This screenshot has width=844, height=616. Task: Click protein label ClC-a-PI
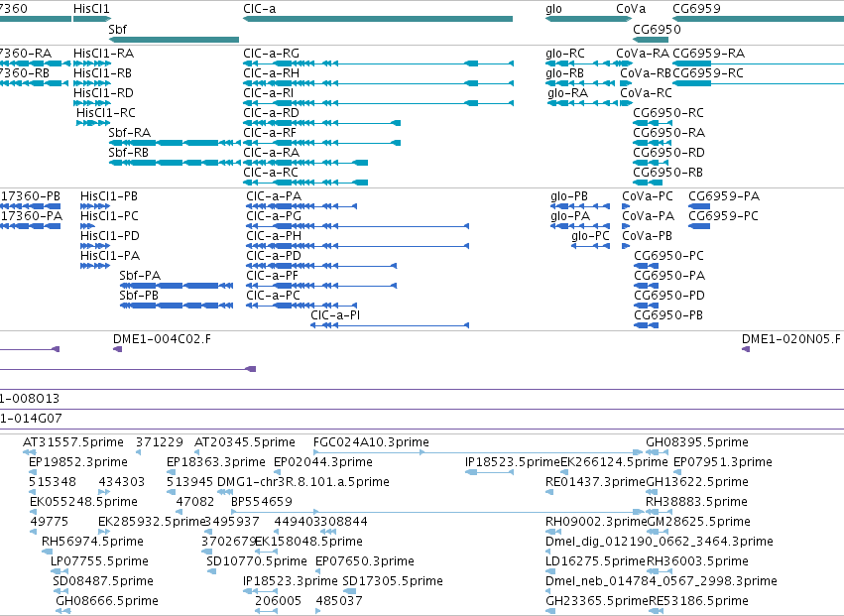click(x=335, y=315)
